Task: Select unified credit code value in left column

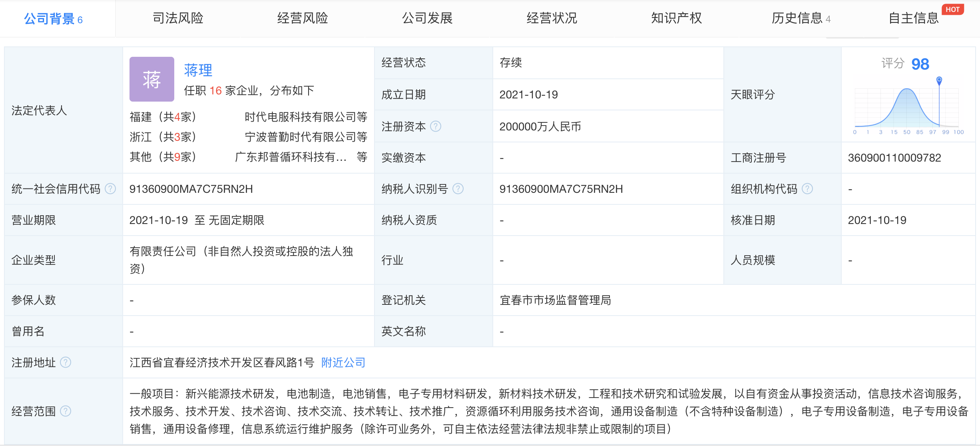Action: click(191, 189)
